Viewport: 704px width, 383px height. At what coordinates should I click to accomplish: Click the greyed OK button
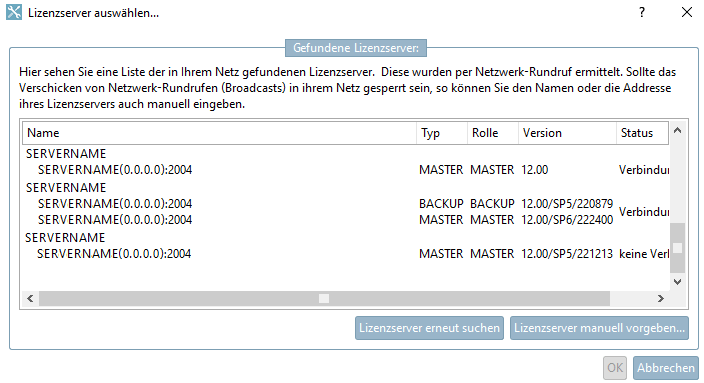pyautogui.click(x=615, y=368)
